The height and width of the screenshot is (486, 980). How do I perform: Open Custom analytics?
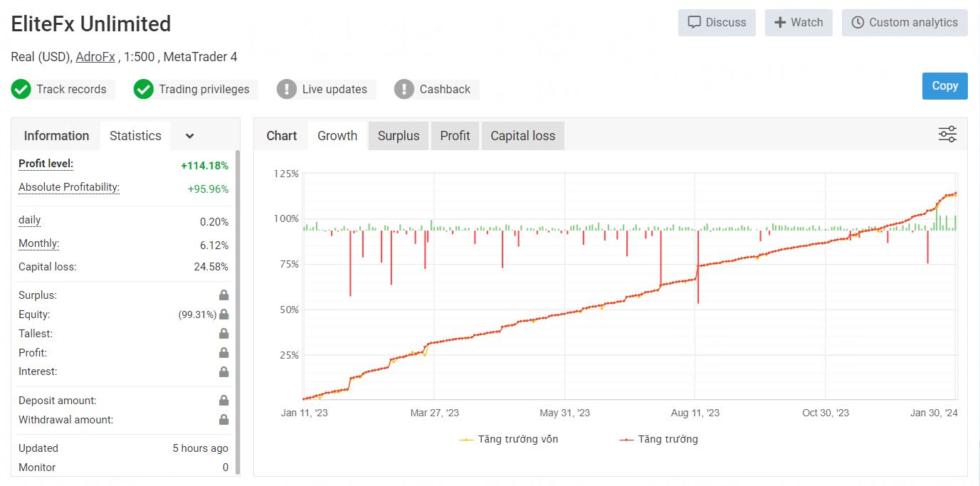click(905, 23)
